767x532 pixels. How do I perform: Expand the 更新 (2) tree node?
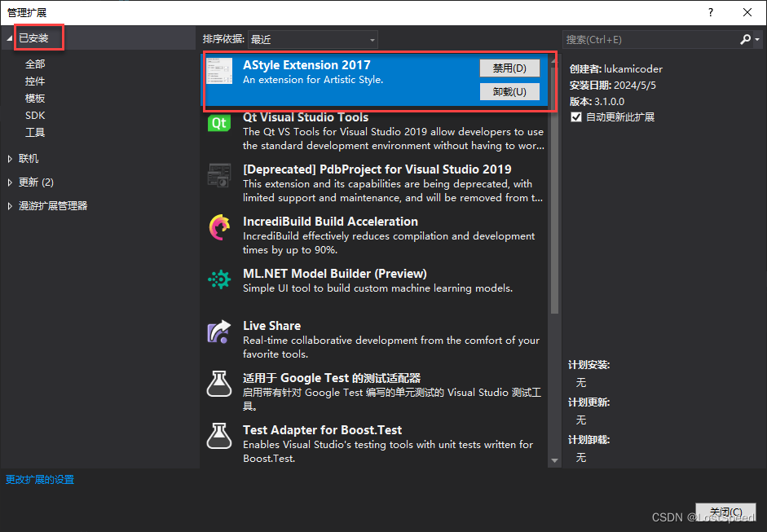[x=10, y=182]
